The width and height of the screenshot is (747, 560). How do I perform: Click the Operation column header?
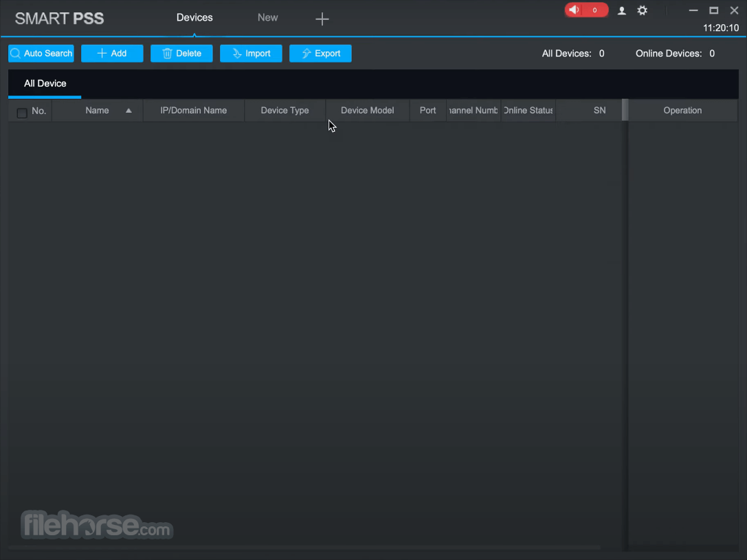coord(682,111)
